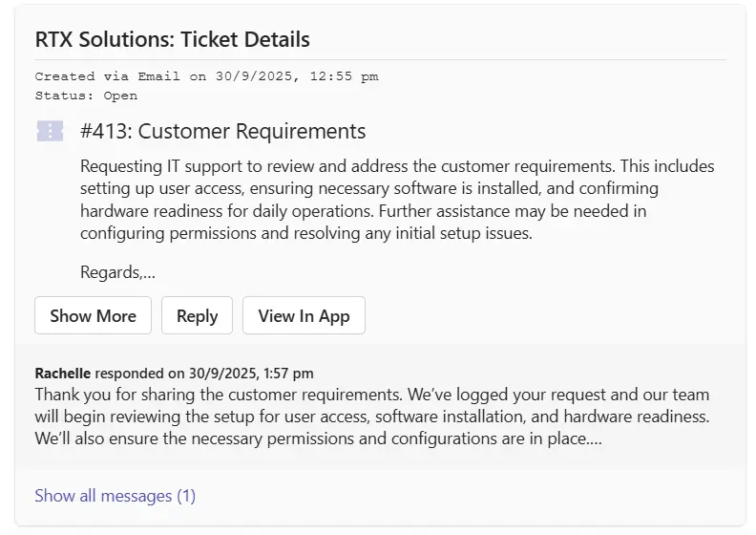Image resolution: width=756 pixels, height=535 pixels.
Task: Click the Status: Open label
Action: [86, 96]
